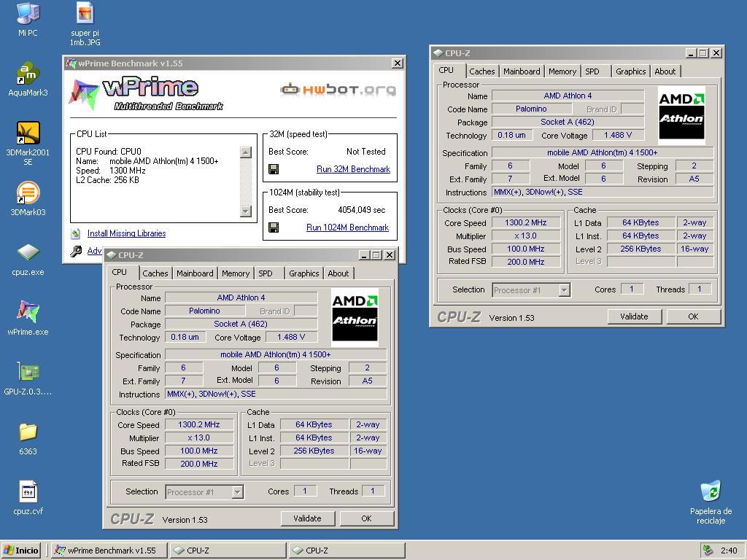
Task: Click Level 2 256 KBytes in right CPU-Z
Action: click(x=640, y=249)
